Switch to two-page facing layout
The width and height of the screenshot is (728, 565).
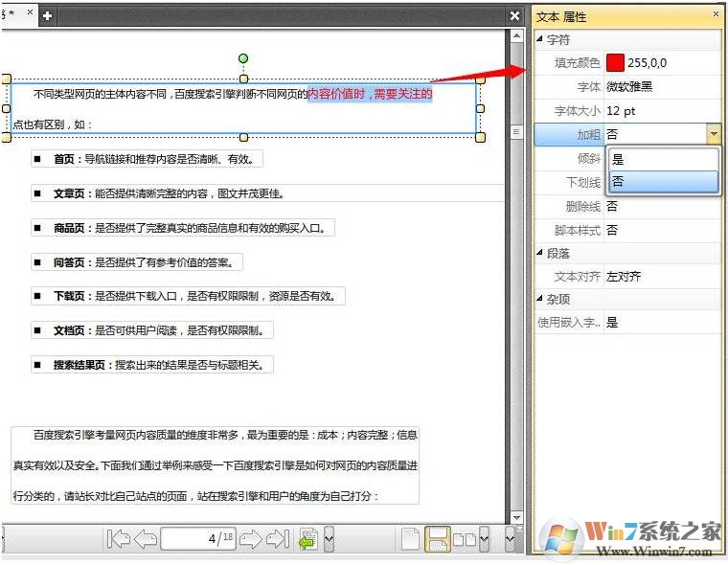click(x=465, y=539)
